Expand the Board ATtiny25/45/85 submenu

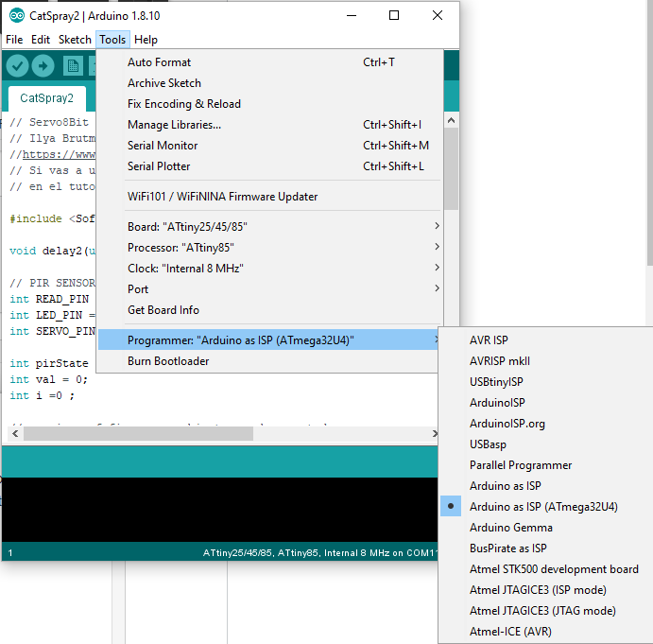tap(269, 227)
